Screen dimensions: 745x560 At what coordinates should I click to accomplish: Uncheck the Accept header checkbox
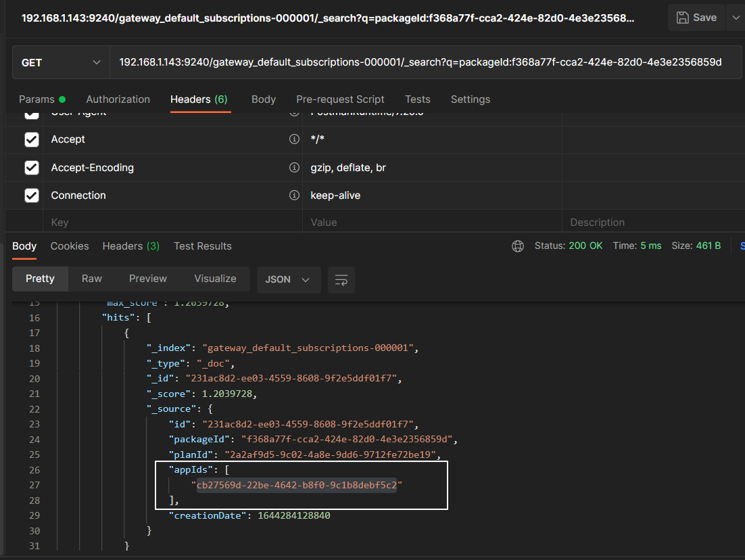pyautogui.click(x=32, y=139)
